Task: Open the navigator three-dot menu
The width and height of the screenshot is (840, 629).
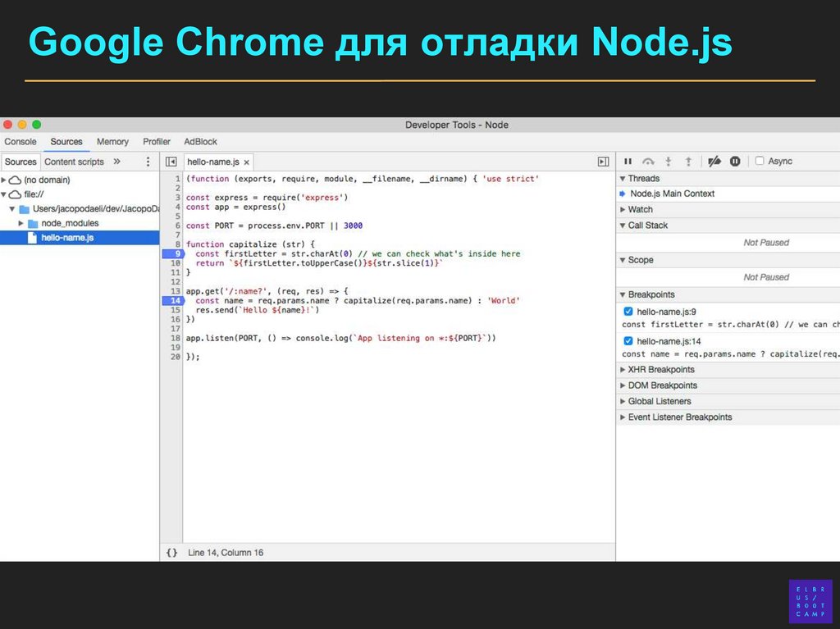Action: click(x=148, y=162)
